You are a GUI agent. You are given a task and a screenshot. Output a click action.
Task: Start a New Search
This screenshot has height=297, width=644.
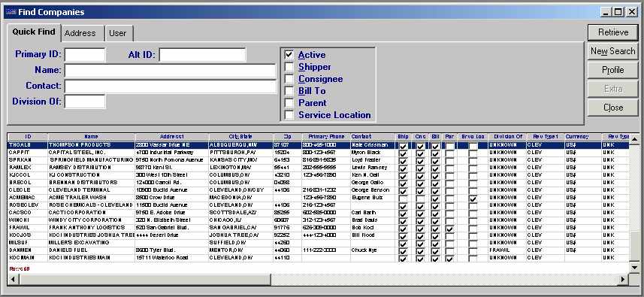tap(612, 51)
